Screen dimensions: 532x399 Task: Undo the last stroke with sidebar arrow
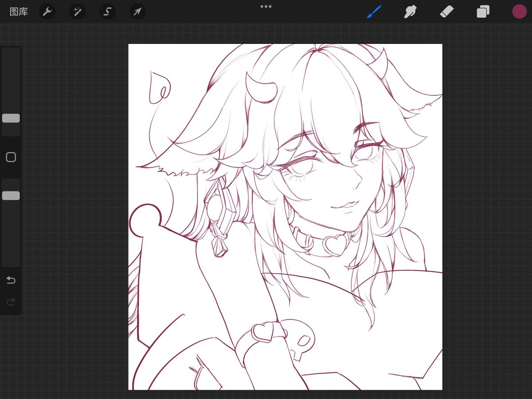tap(11, 280)
